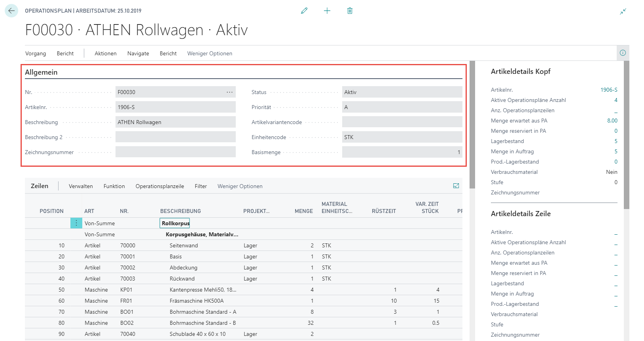Select the Rückwand row description

[x=182, y=279]
